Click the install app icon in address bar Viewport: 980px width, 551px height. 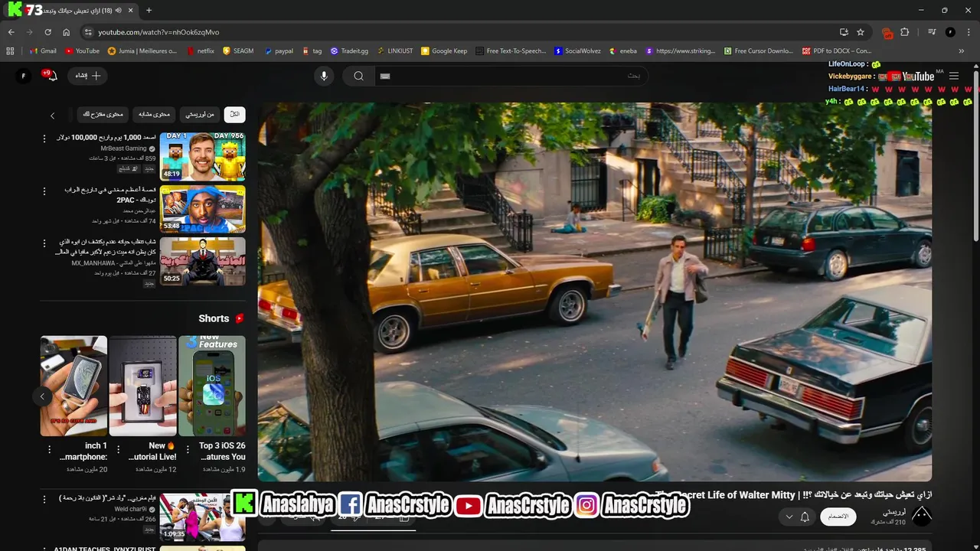(x=844, y=32)
